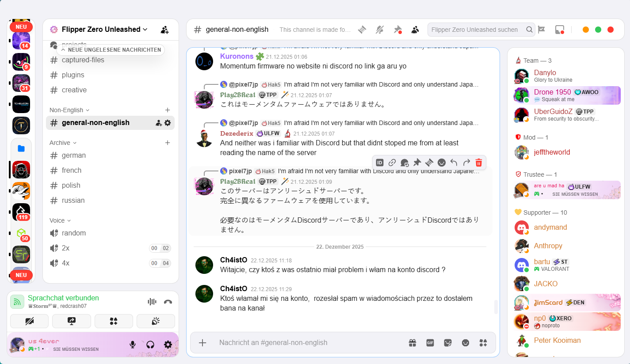Open Flipper Zero Unleashed server dropdown
This screenshot has height=364, width=630.
pyautogui.click(x=105, y=29)
